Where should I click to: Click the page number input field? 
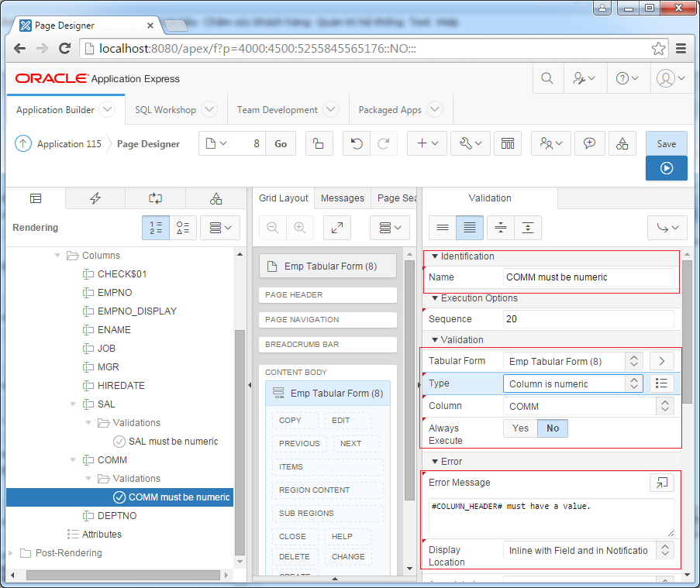coord(247,143)
